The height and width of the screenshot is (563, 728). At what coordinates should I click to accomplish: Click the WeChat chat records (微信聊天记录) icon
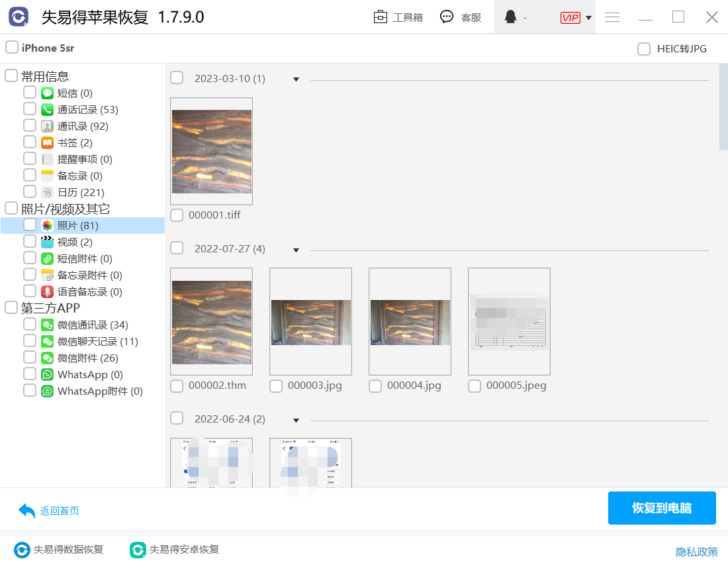47,342
